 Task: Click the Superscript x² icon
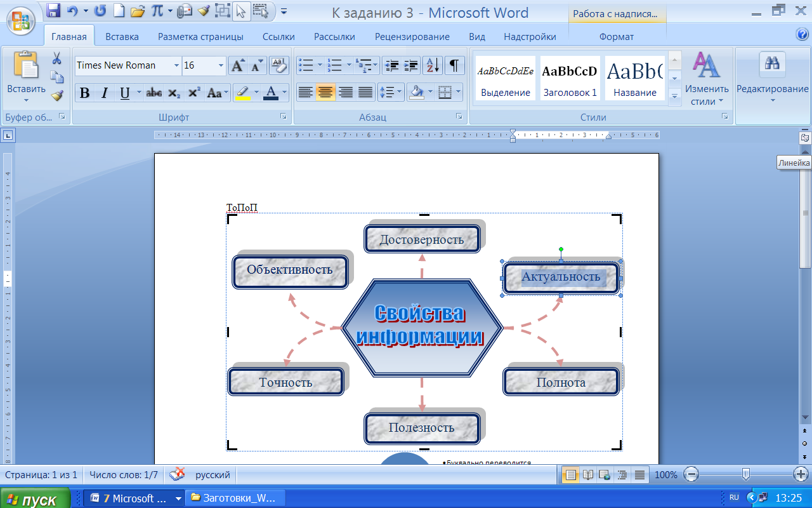click(194, 93)
